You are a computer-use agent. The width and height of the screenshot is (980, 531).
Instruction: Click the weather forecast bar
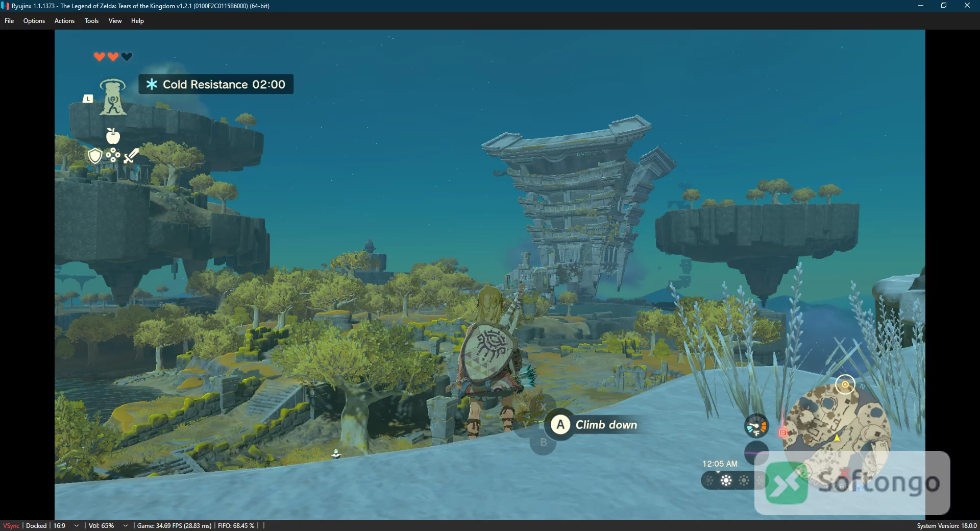pyautogui.click(x=734, y=480)
